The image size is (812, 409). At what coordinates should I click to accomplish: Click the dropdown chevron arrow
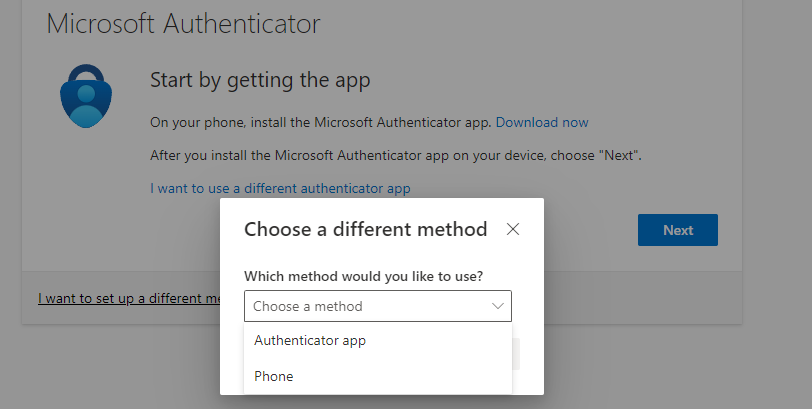[498, 306]
